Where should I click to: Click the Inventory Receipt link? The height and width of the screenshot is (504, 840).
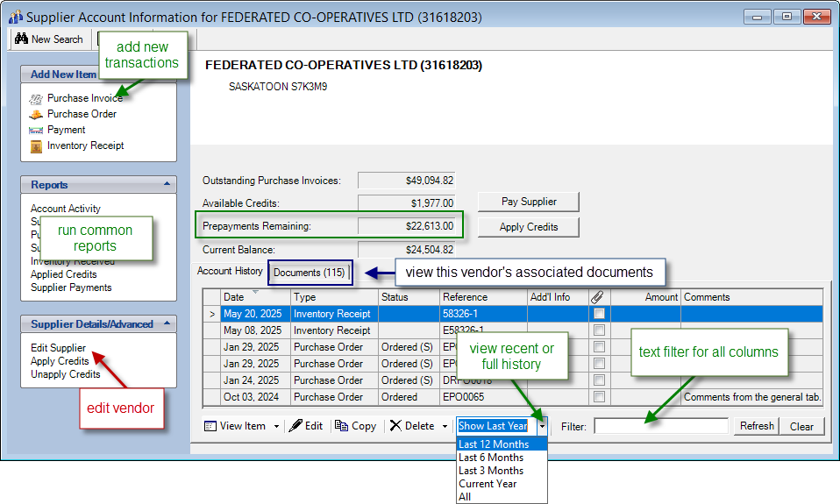click(x=85, y=146)
